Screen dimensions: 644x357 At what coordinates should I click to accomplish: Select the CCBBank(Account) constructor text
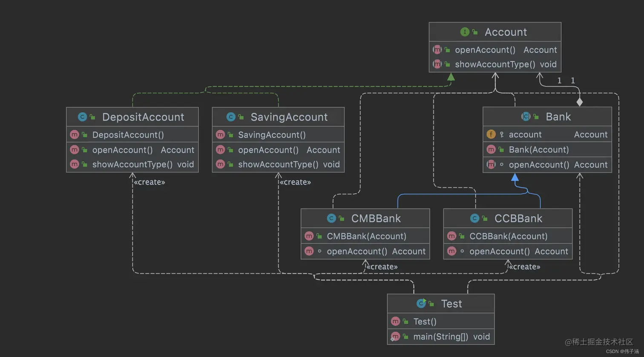point(509,236)
